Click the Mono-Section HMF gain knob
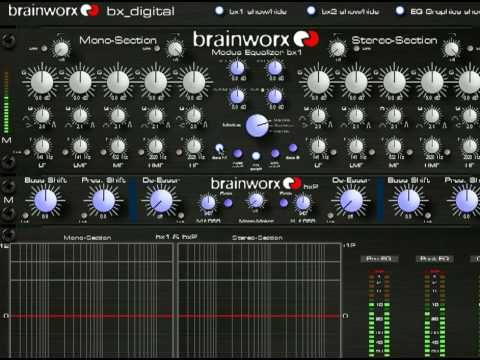This screenshot has height=360, width=480. point(156,82)
